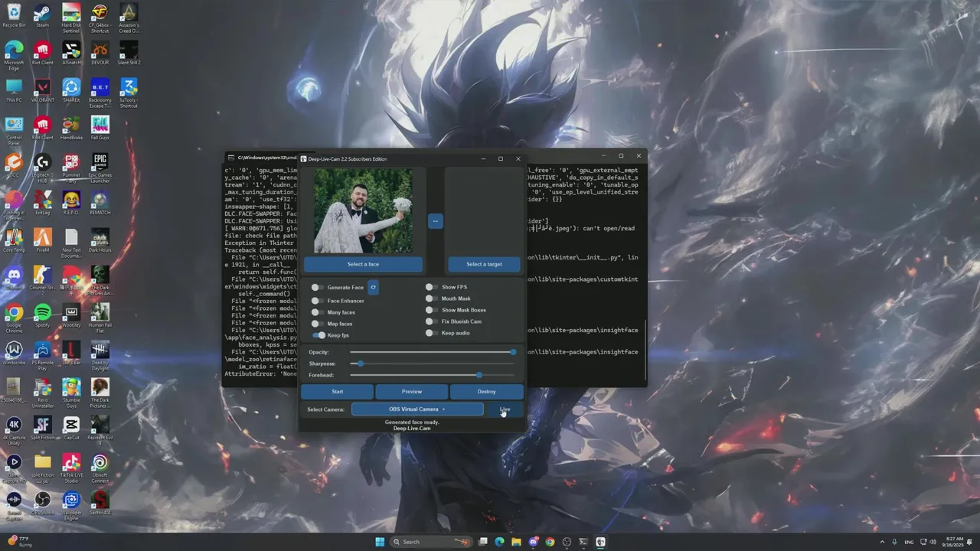The width and height of the screenshot is (980, 551).
Task: Click the swap faces arrow button
Action: (x=435, y=221)
